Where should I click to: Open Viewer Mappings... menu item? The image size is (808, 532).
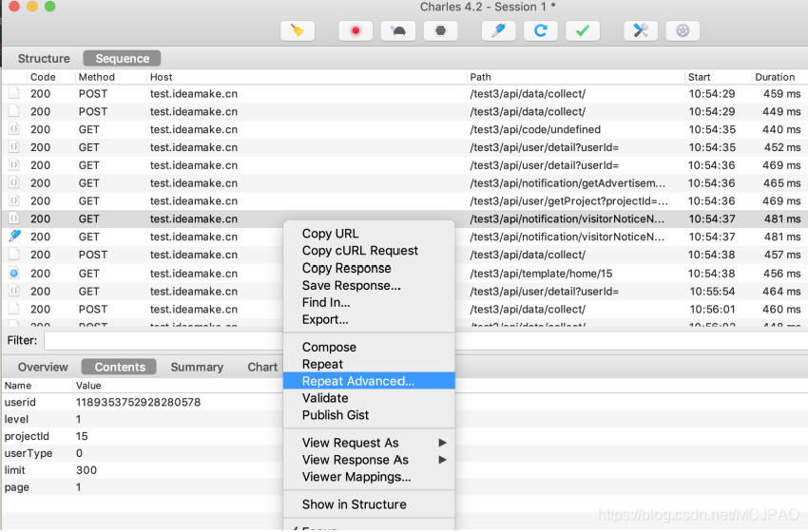pyautogui.click(x=369, y=477)
